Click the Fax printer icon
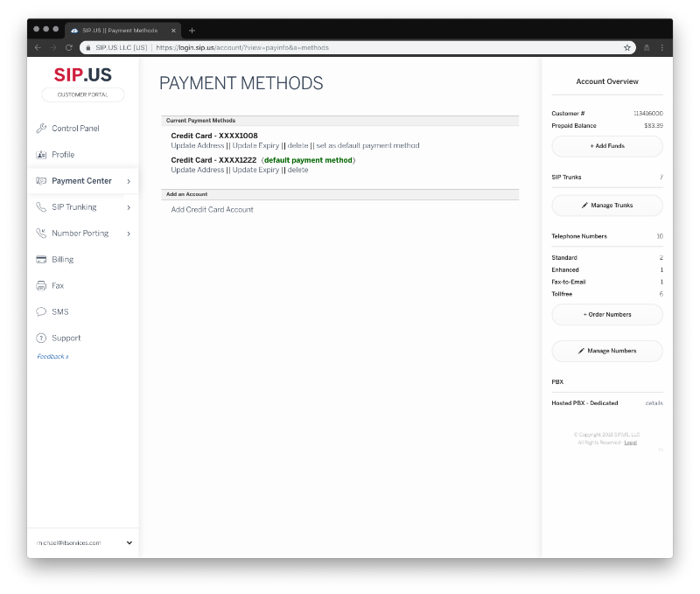 coord(41,286)
